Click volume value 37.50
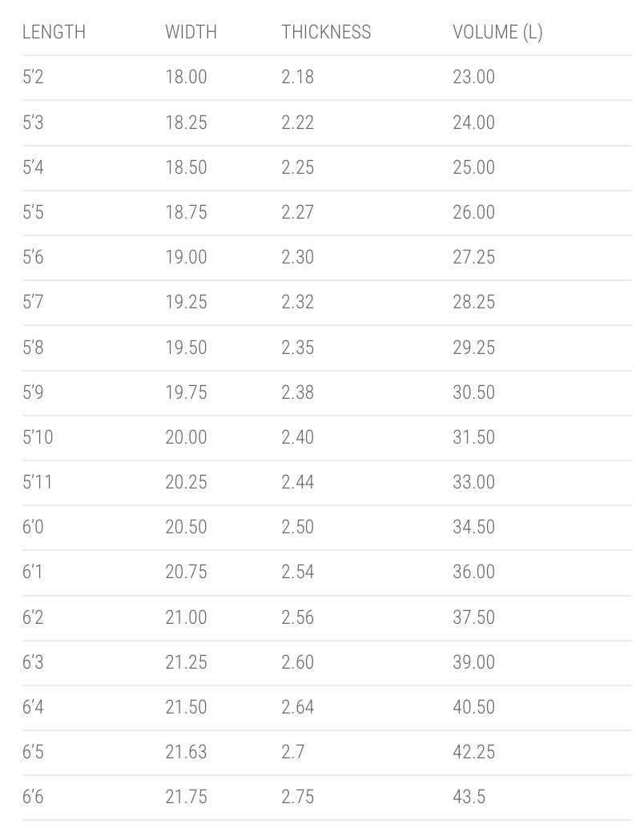The image size is (644, 836). click(x=474, y=617)
